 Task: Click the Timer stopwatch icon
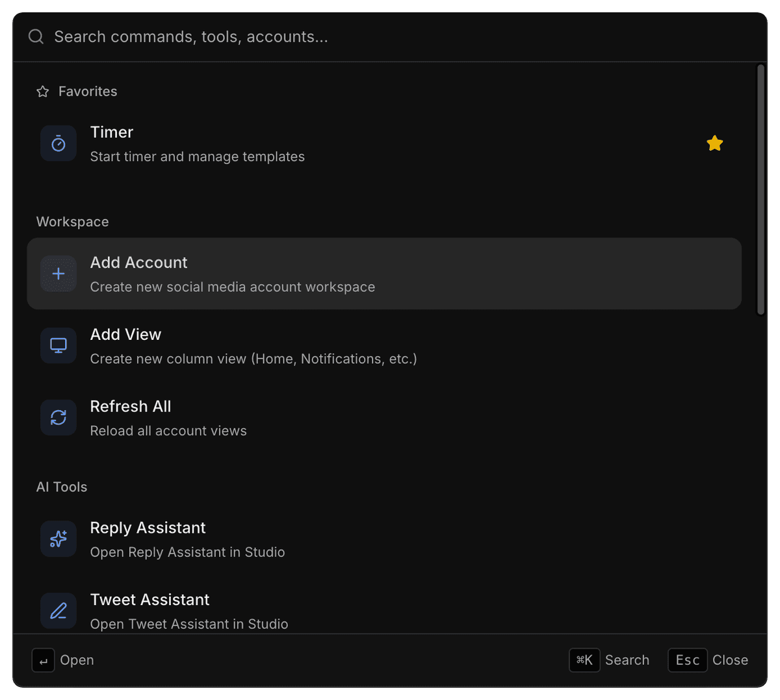(58, 144)
